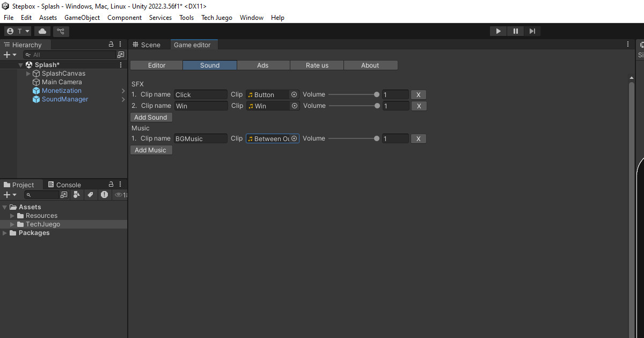Collapse the Splash scene in Hierarchy

click(x=20, y=65)
